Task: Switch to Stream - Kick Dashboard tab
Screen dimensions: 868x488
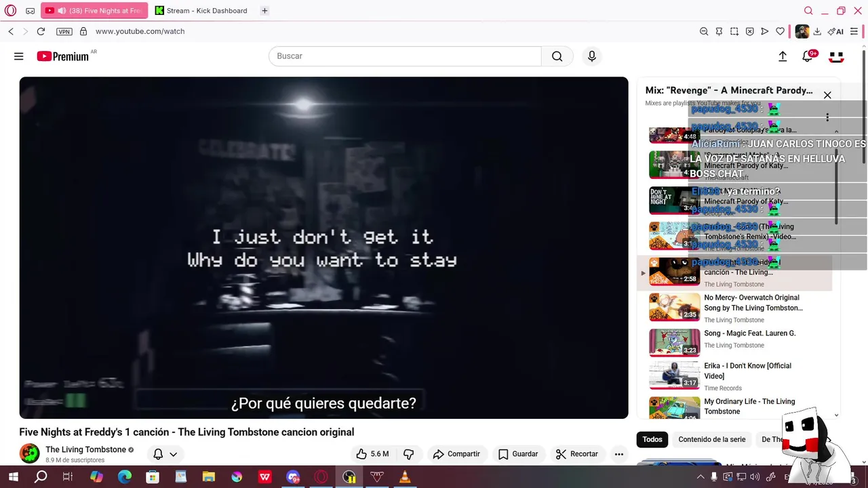Action: click(201, 11)
